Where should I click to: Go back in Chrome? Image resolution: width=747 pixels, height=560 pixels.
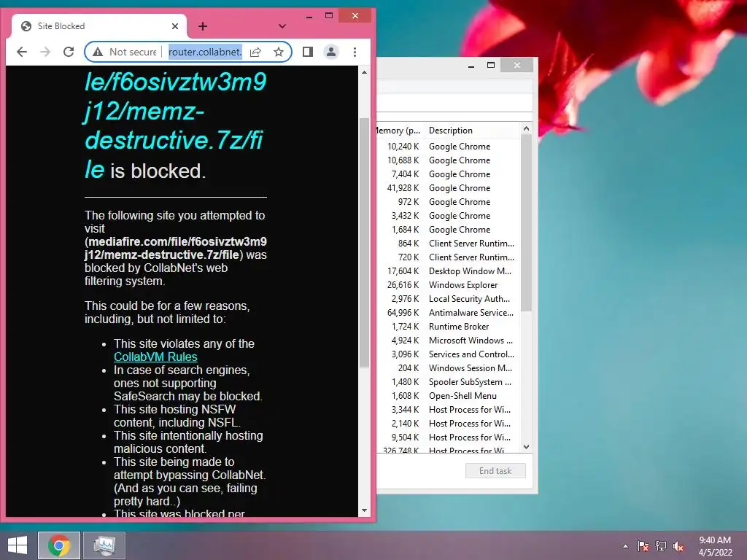[22, 52]
